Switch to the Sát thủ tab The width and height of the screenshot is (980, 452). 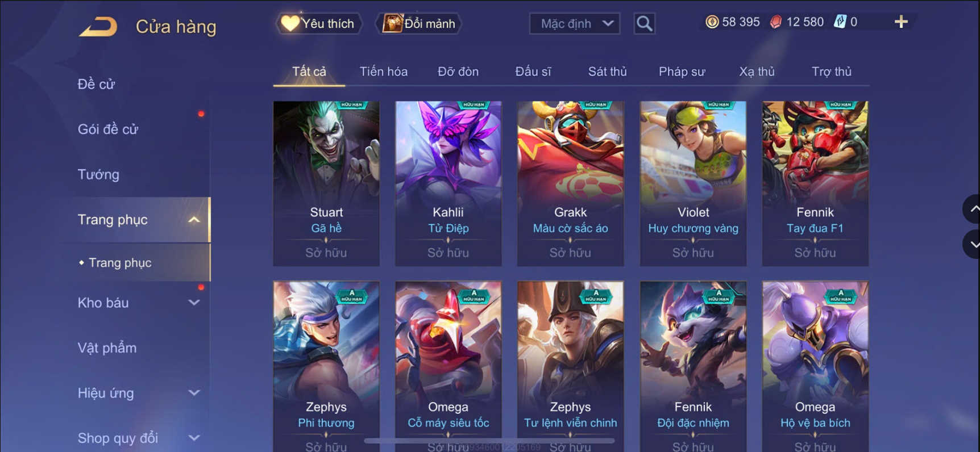pyautogui.click(x=607, y=72)
